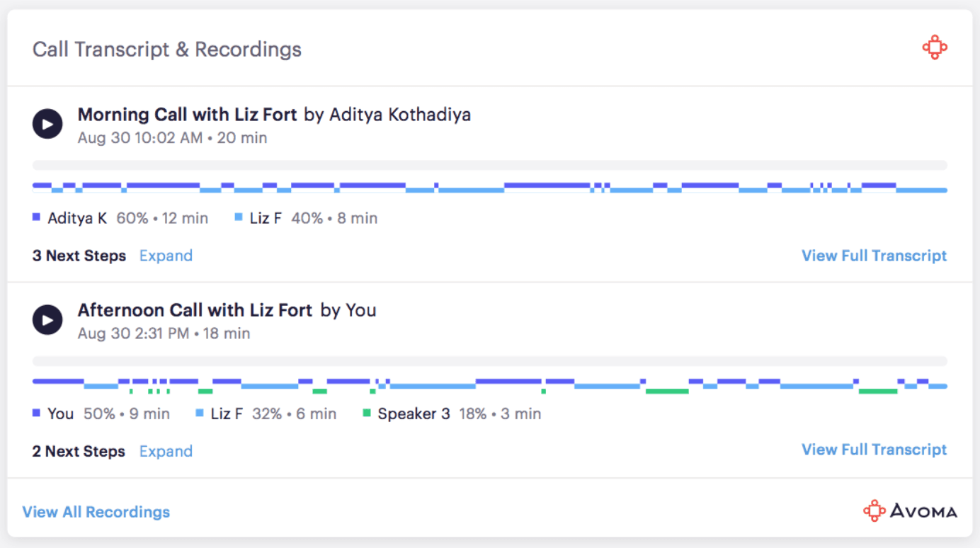This screenshot has width=980, height=548.
Task: Click the red Avoma icon in the header
Action: tap(935, 48)
